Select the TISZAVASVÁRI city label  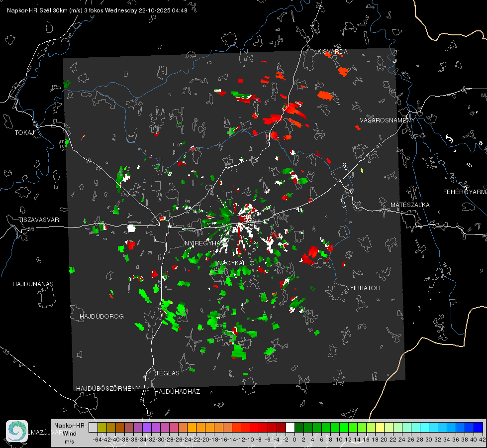click(40, 220)
